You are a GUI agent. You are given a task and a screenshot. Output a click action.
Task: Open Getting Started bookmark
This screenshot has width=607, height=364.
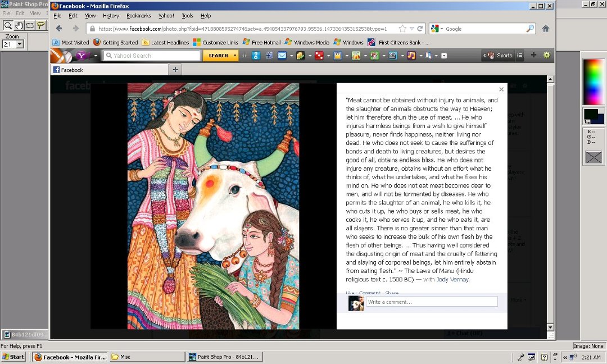115,43
